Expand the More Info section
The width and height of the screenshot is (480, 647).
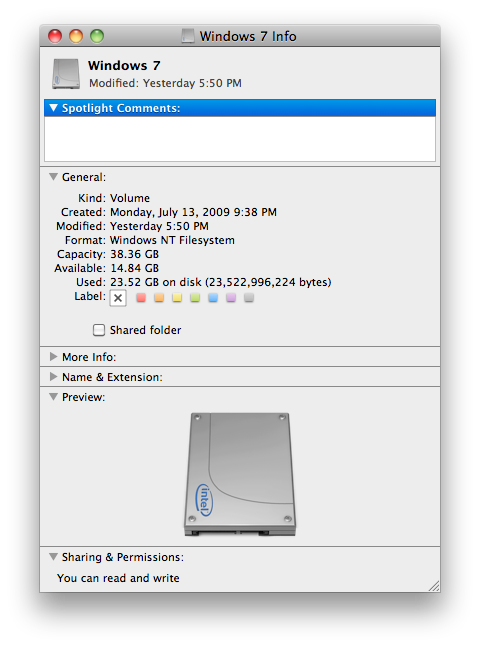tap(53, 357)
